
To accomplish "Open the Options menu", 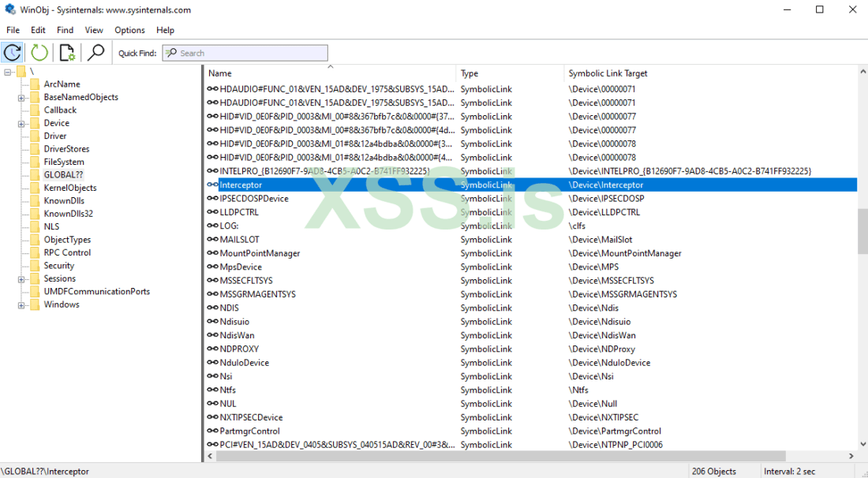I will pos(129,30).
